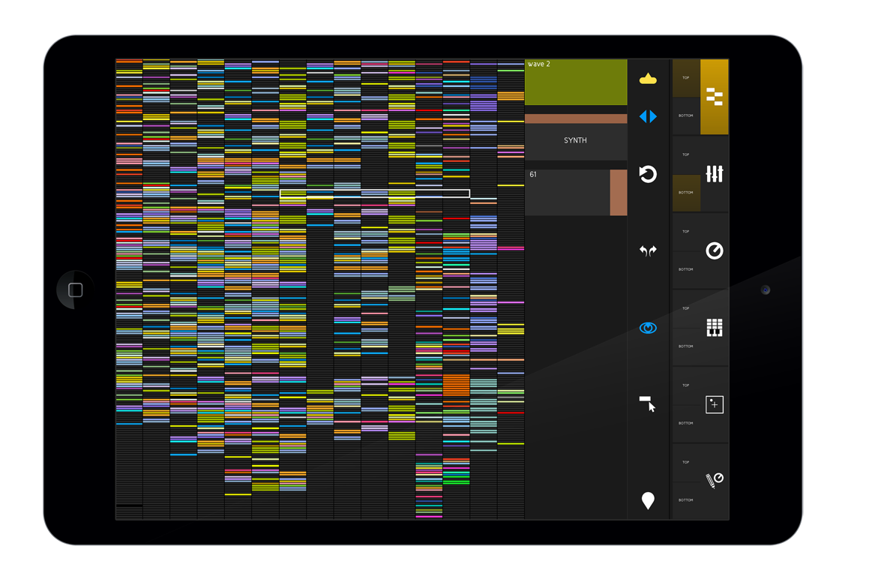
Task: Select the highlighted clip matrix view tab
Action: click(715, 97)
